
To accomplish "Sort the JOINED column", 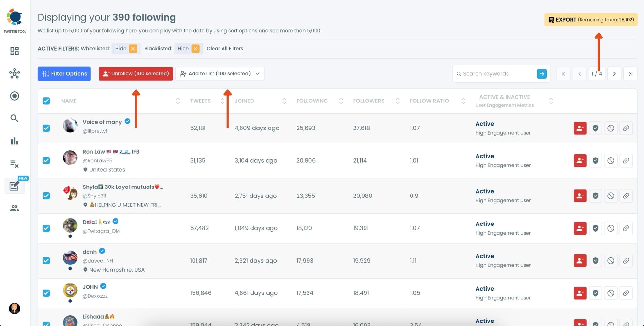I will [x=284, y=101].
